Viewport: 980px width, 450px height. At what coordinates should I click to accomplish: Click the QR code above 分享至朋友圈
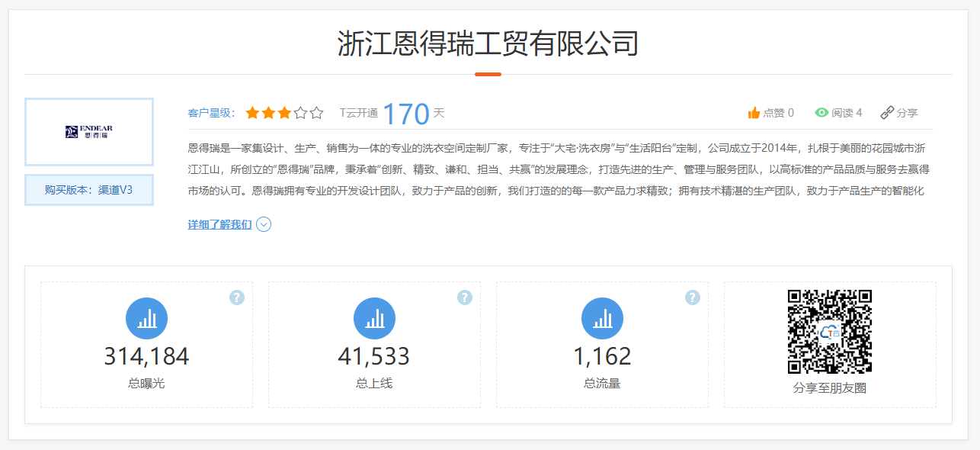coord(829,331)
